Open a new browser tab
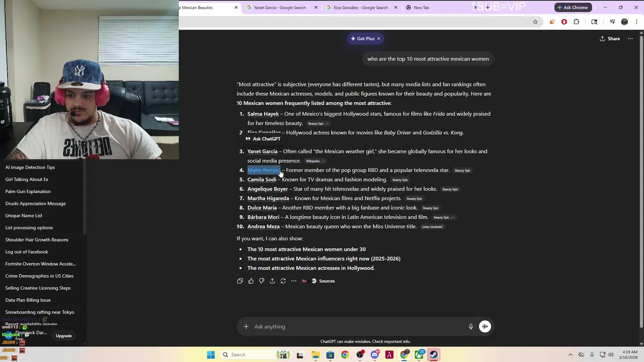The image size is (644, 362). click(488, 8)
